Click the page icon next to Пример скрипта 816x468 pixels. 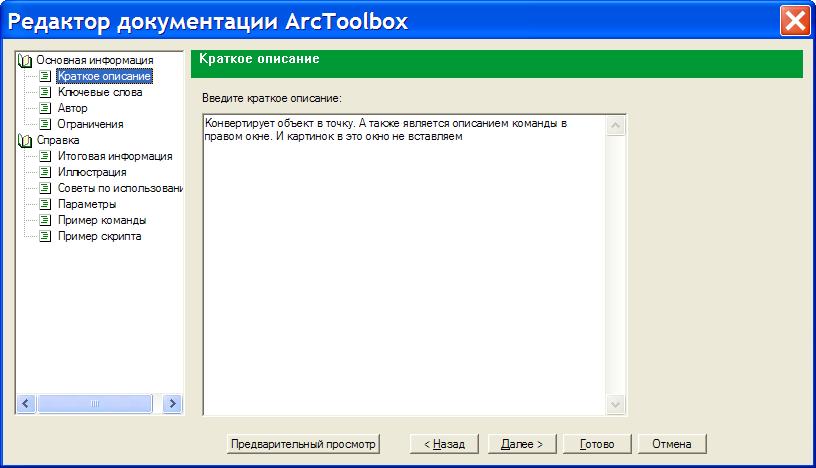point(45,236)
